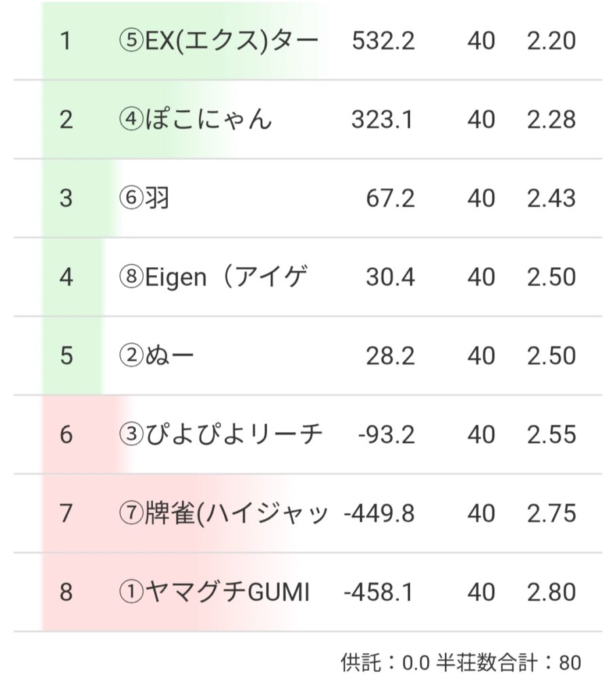This screenshot has width=616, height=696.
Task: Click the ぬー team name
Action: pyautogui.click(x=156, y=356)
